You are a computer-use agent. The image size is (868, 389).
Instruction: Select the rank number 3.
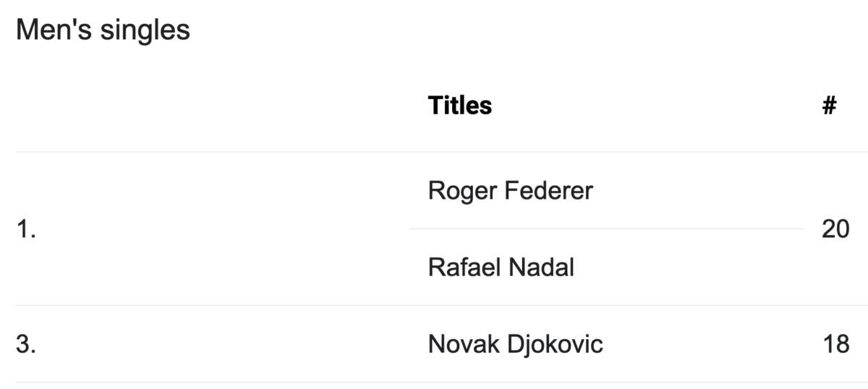[26, 344]
